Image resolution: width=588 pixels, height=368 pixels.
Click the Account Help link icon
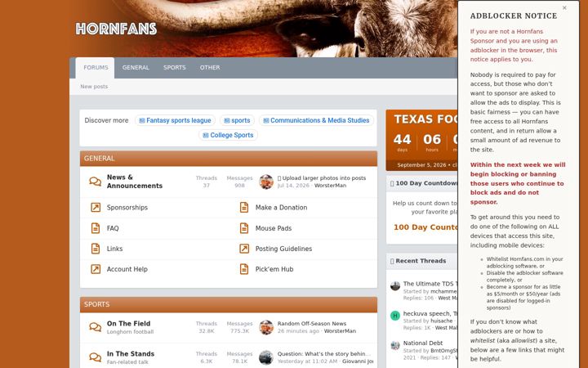tap(96, 269)
